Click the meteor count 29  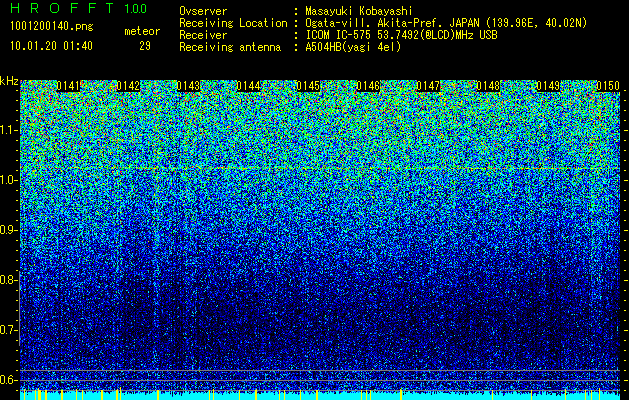point(145,46)
